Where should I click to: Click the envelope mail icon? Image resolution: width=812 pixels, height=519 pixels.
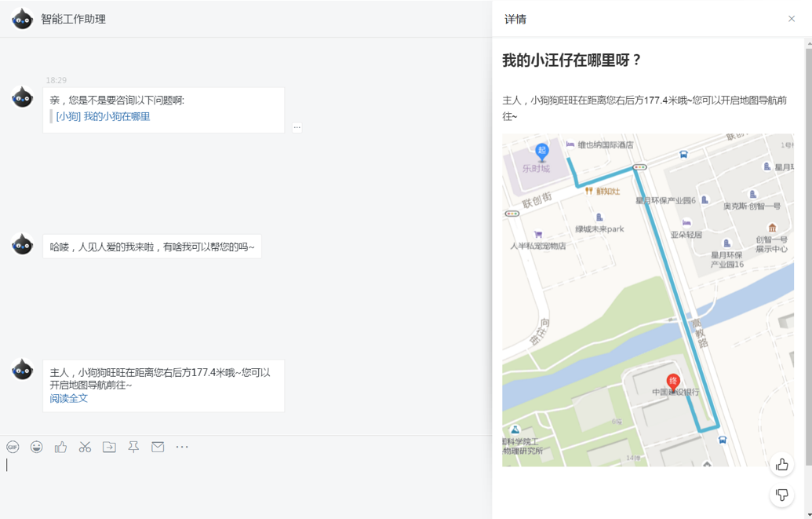click(x=158, y=447)
